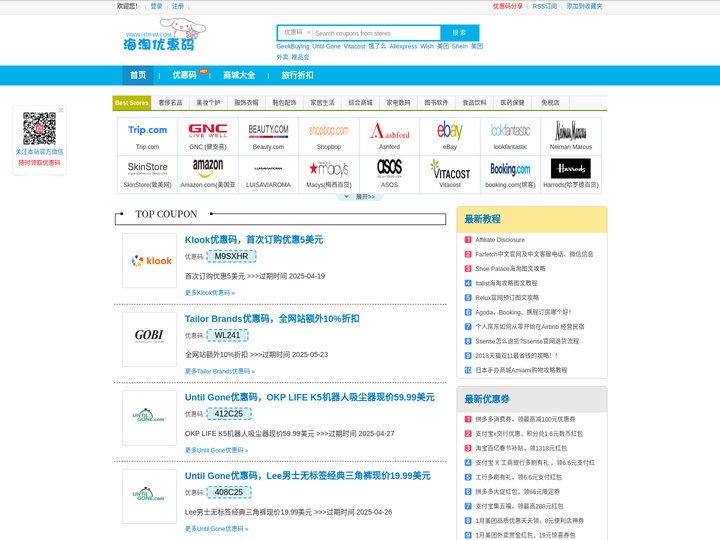Click the Amazon store logo

click(x=208, y=169)
